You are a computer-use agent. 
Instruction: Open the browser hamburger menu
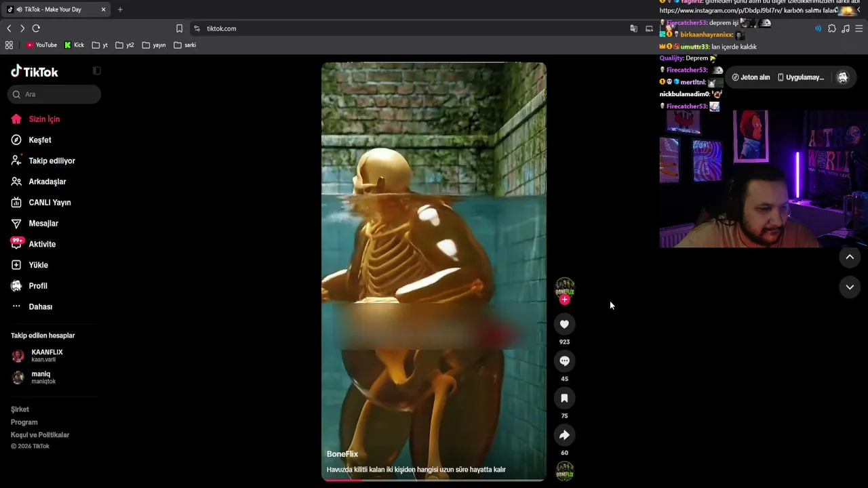(859, 28)
